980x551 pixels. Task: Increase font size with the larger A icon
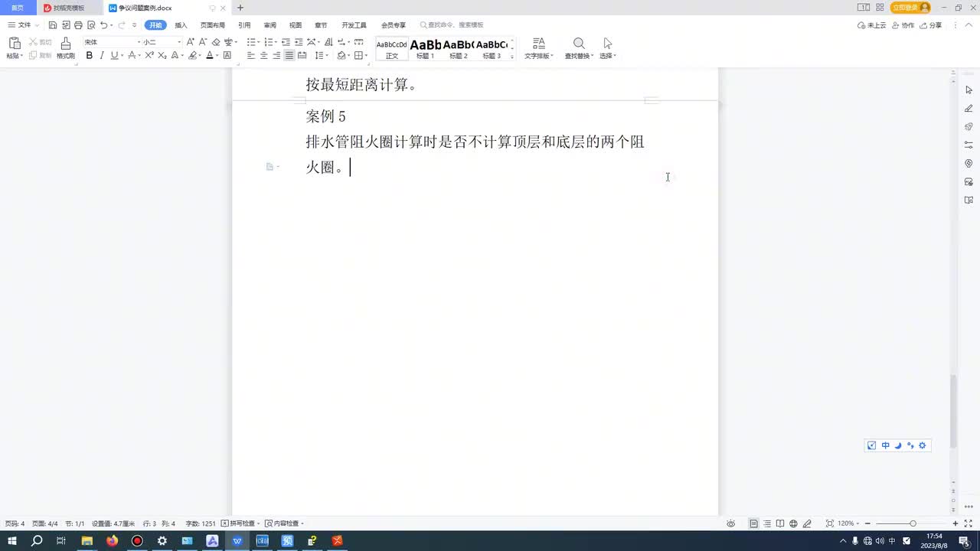point(191,42)
